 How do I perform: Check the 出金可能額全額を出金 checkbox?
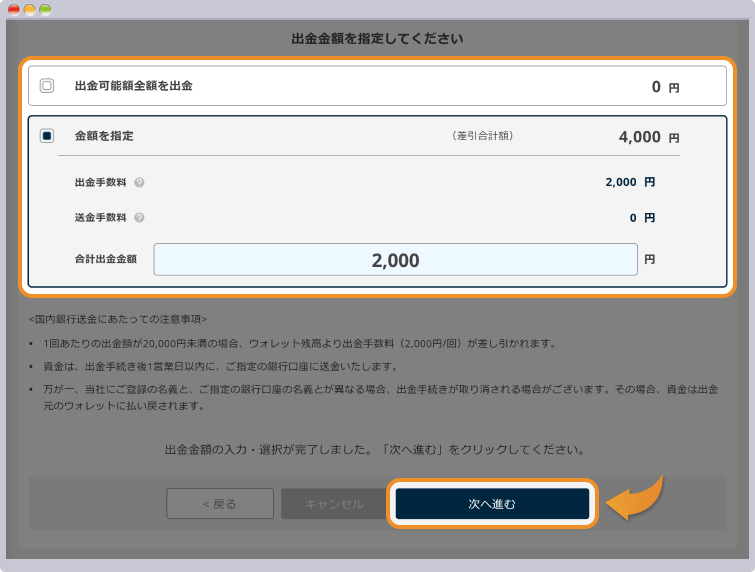coord(47,86)
